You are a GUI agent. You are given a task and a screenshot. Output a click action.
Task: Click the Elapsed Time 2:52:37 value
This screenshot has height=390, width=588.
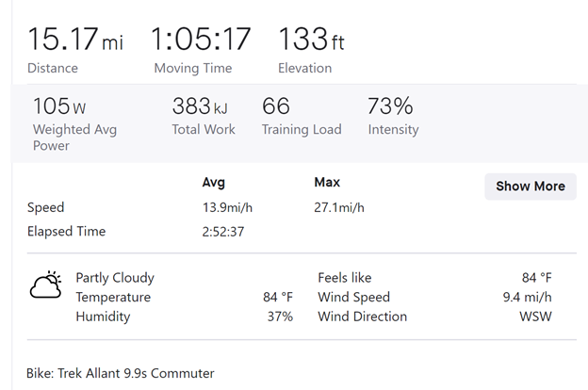coord(223,232)
